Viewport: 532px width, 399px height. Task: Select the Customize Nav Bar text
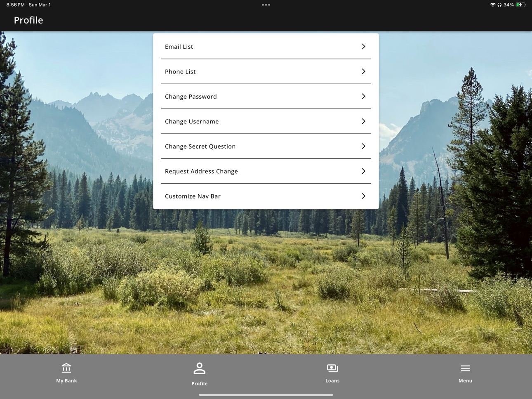point(193,196)
